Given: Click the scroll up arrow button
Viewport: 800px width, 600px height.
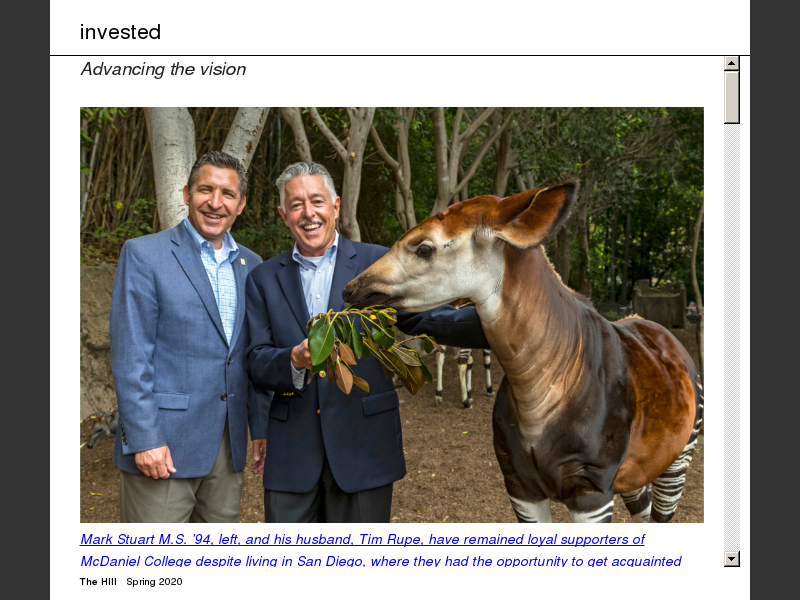Looking at the screenshot, I should (732, 63).
